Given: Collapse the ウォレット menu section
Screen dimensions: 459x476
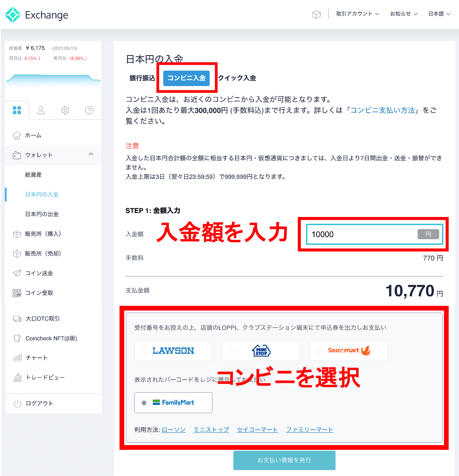Looking at the screenshot, I should (91, 155).
